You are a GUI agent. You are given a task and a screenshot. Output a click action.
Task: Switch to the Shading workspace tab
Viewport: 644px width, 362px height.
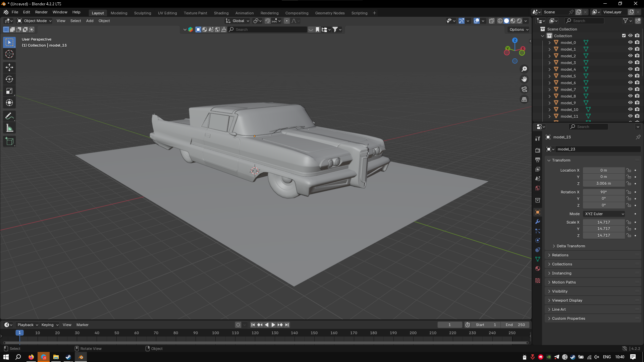click(221, 13)
